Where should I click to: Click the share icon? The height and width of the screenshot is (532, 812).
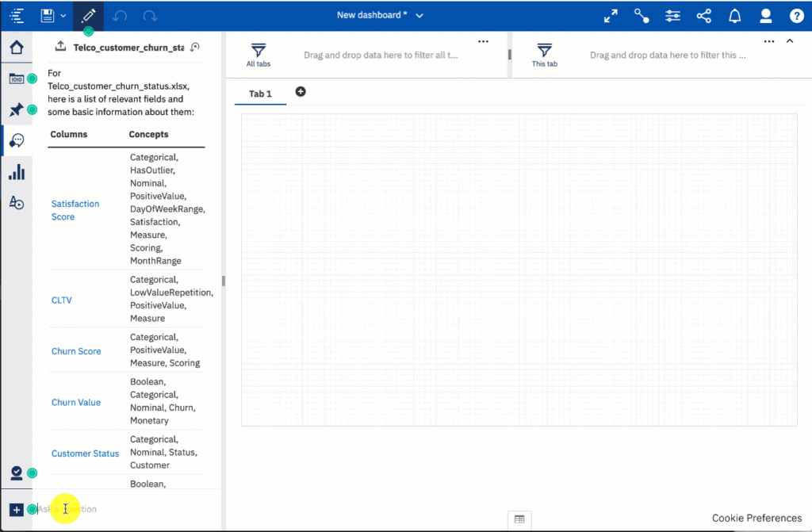[x=704, y=16]
